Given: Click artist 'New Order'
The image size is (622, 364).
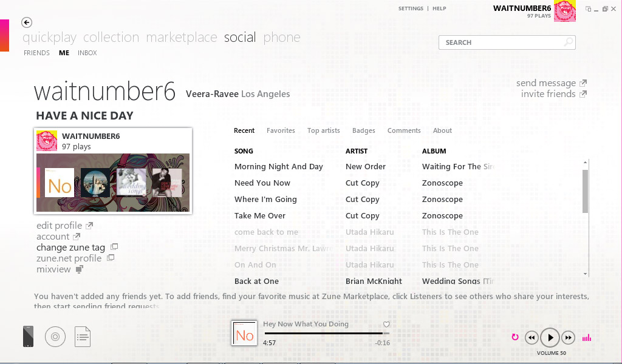Looking at the screenshot, I should click(365, 167).
